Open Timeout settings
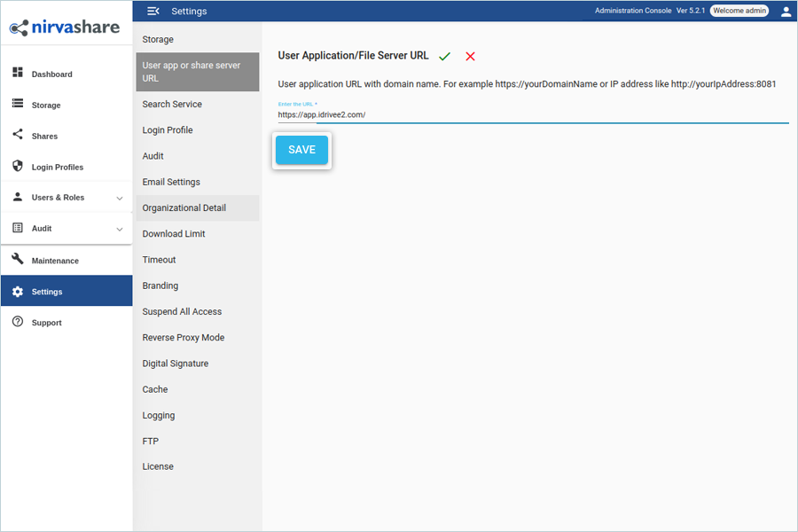Screen dimensions: 798x532 point(198,260)
